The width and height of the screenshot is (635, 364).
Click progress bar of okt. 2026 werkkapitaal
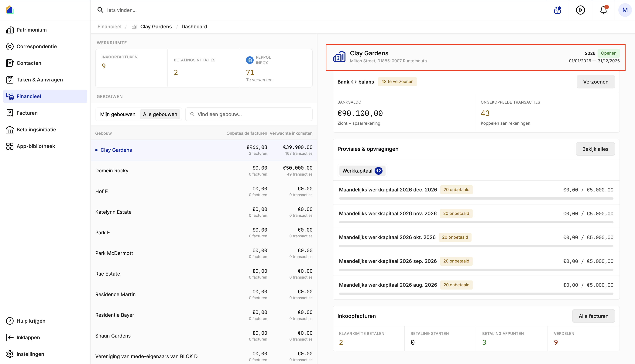coord(476,246)
